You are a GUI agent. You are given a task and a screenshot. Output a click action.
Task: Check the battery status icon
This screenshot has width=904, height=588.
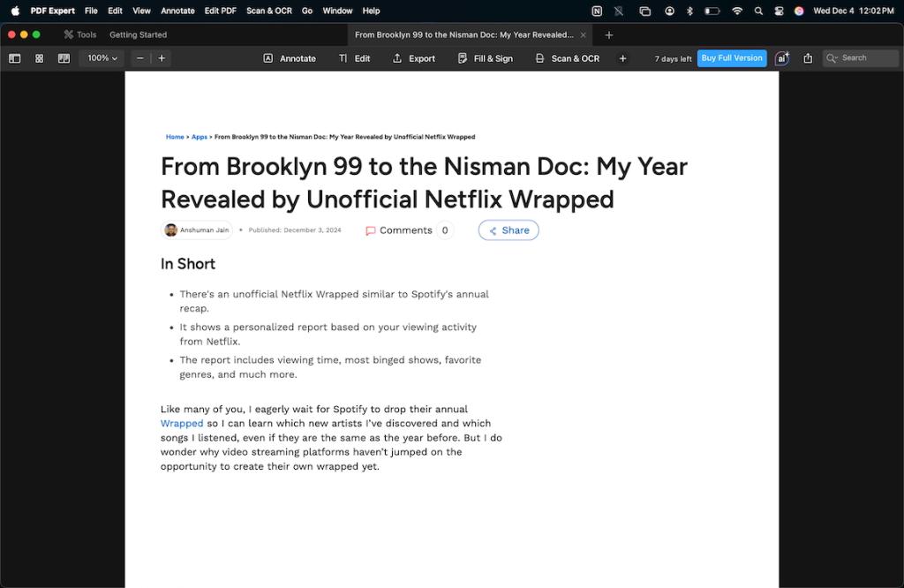pyautogui.click(x=712, y=11)
